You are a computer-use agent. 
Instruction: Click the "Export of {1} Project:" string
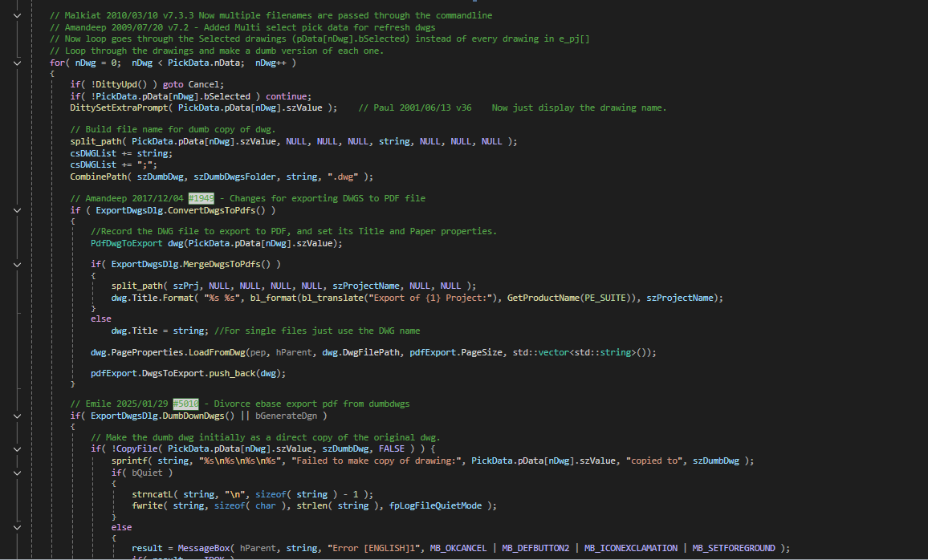(x=433, y=298)
